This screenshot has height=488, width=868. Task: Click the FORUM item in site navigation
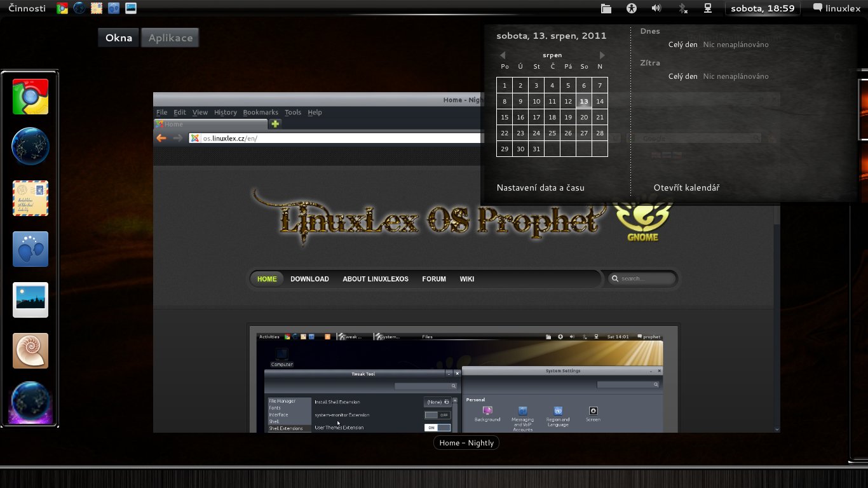pos(434,279)
